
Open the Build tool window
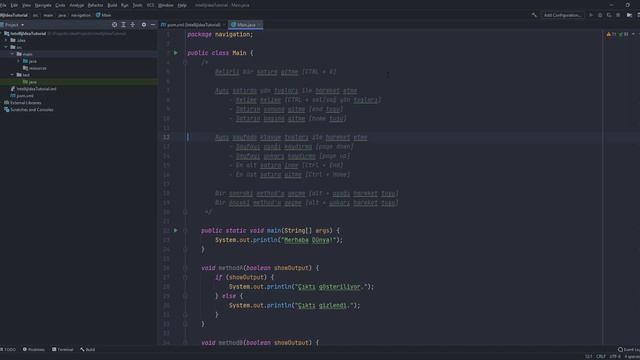88,349
